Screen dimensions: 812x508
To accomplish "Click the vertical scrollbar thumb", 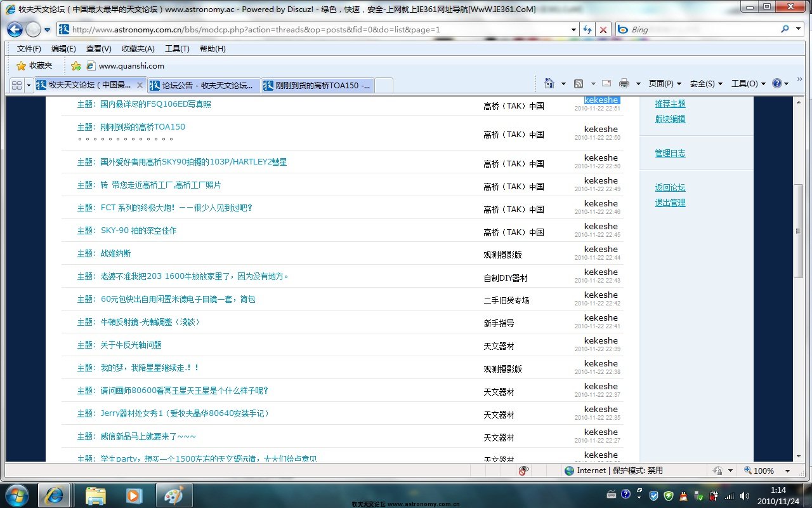I will pos(799,231).
